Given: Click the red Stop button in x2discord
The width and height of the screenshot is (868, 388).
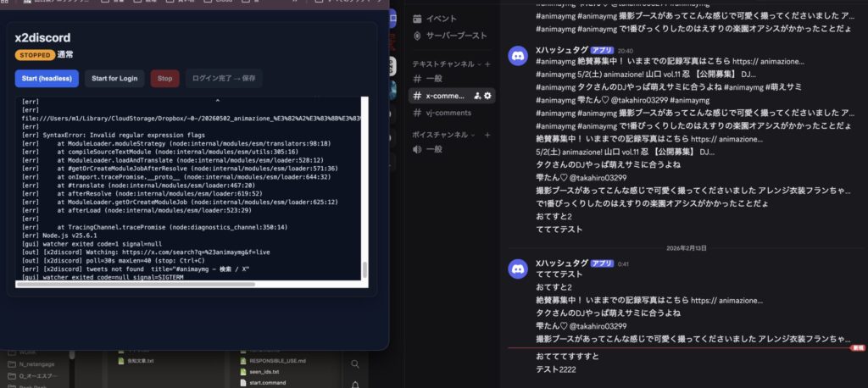Looking at the screenshot, I should [x=165, y=79].
